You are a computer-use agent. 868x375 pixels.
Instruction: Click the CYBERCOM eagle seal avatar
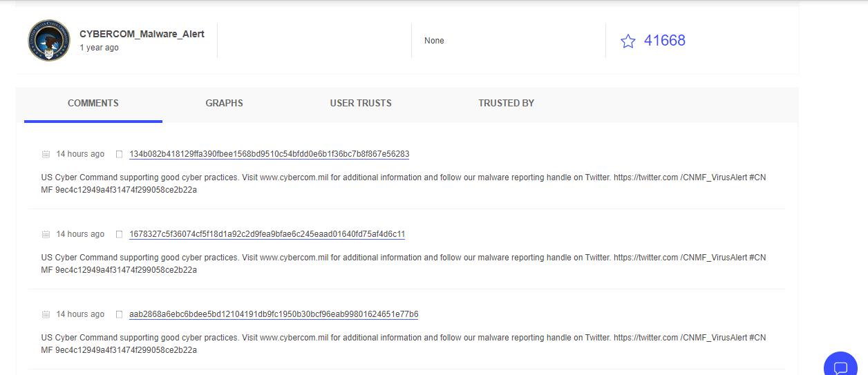click(49, 41)
